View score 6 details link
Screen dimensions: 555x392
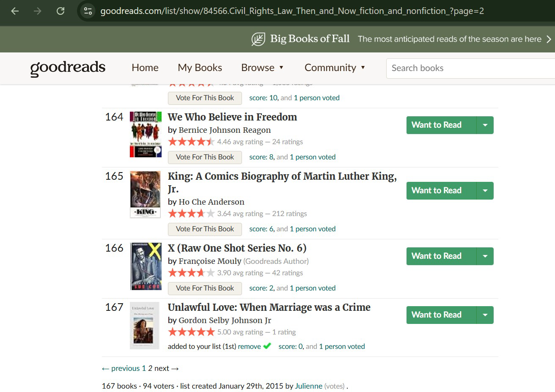coord(261,229)
